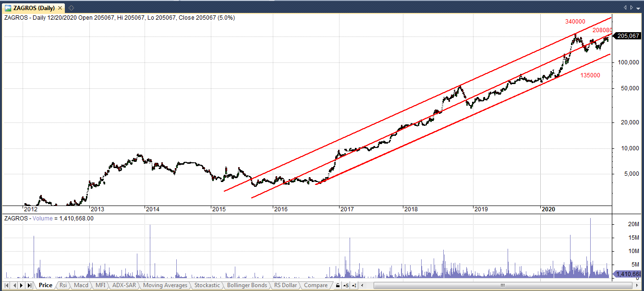
Task: Go to the next chart sheet
Action: pyautogui.click(x=21, y=285)
